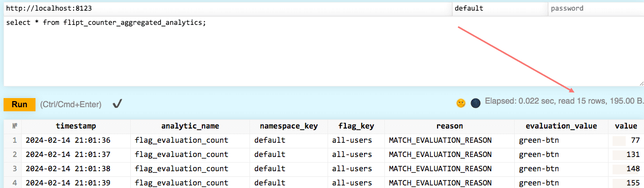Select timestamp cell 2024-02-14 21:01:39
Viewport: 644px width, 188px height.
point(76,182)
